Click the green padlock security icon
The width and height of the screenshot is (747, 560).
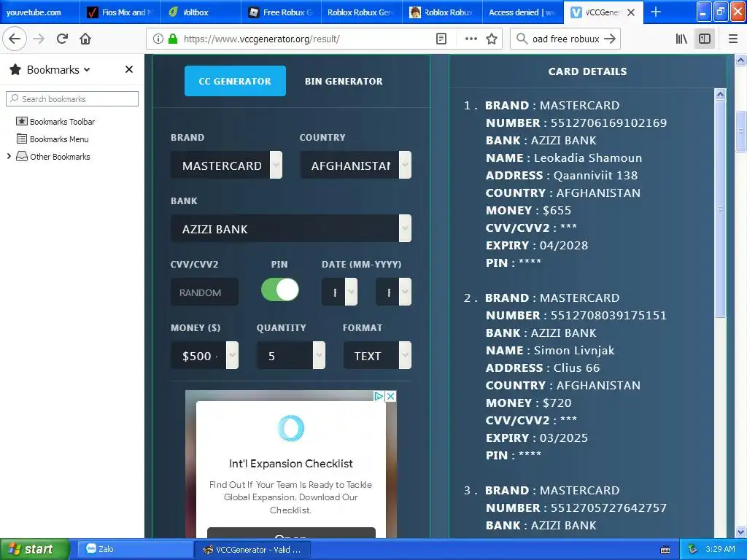[173, 39]
